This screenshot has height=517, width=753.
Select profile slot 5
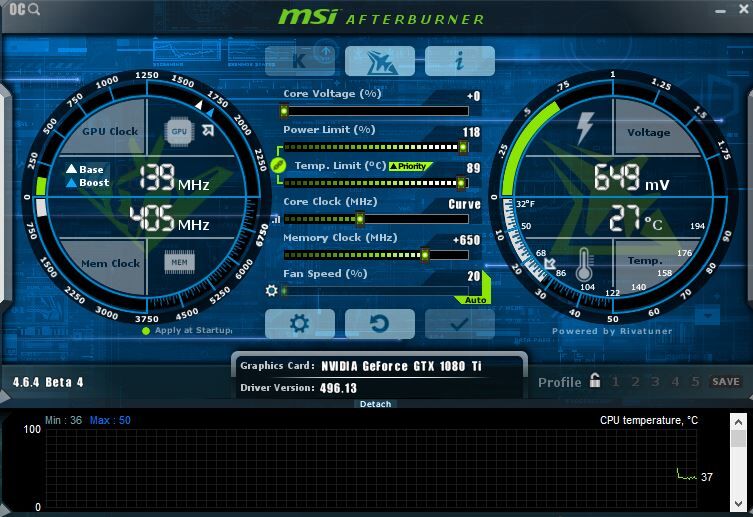tap(695, 382)
